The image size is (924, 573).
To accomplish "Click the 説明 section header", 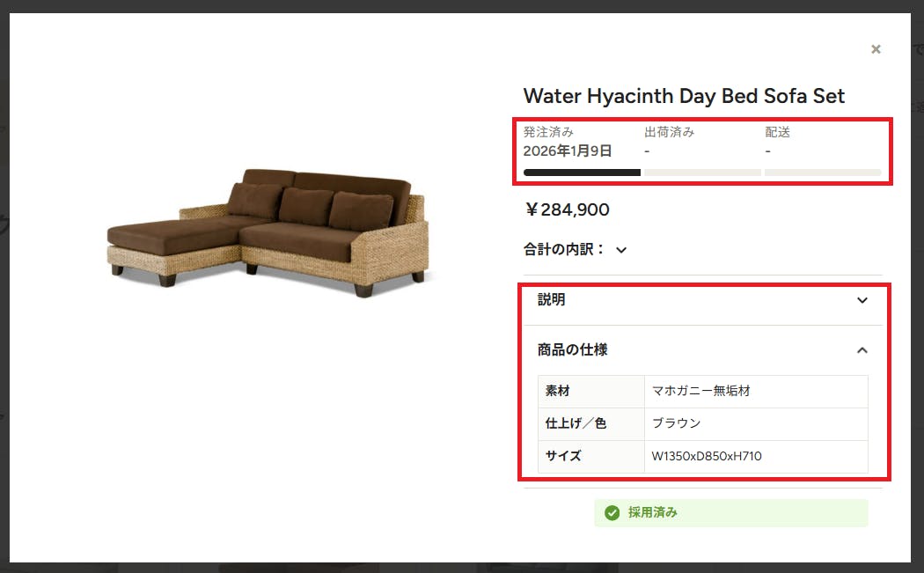I will (703, 300).
